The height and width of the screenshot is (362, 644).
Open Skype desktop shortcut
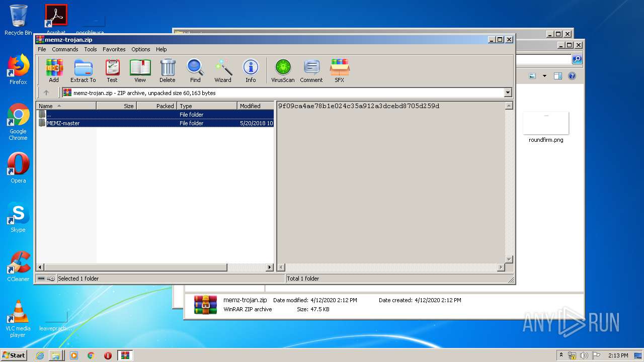[x=18, y=217]
